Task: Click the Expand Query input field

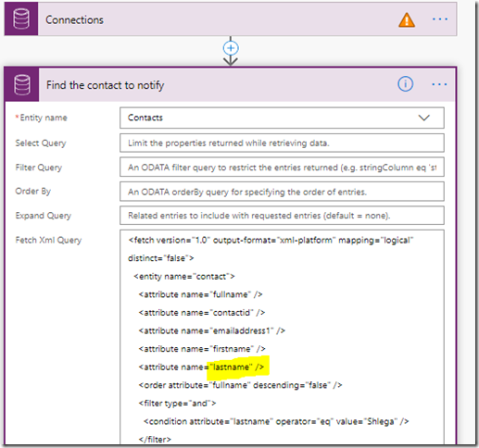Action: [282, 216]
